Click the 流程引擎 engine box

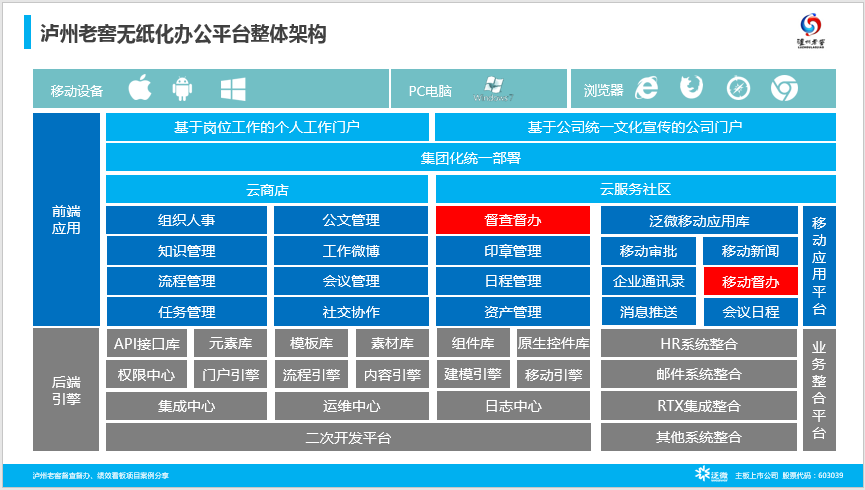tap(310, 375)
